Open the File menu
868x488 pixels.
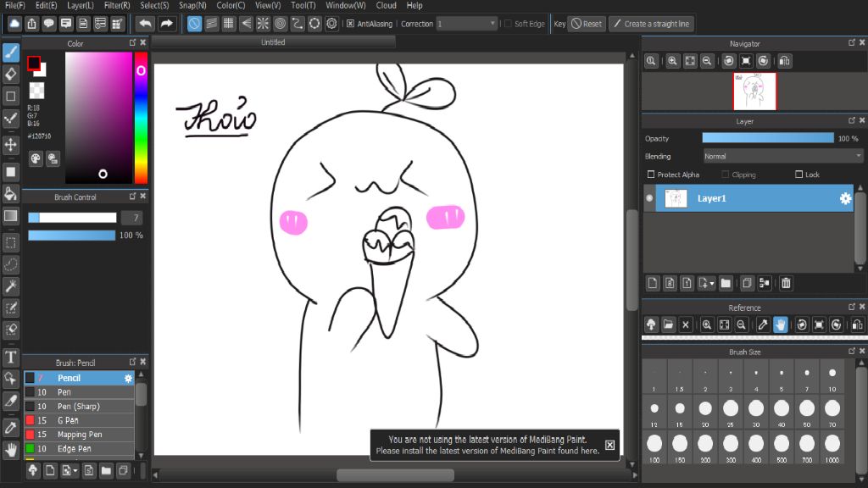pyautogui.click(x=15, y=6)
